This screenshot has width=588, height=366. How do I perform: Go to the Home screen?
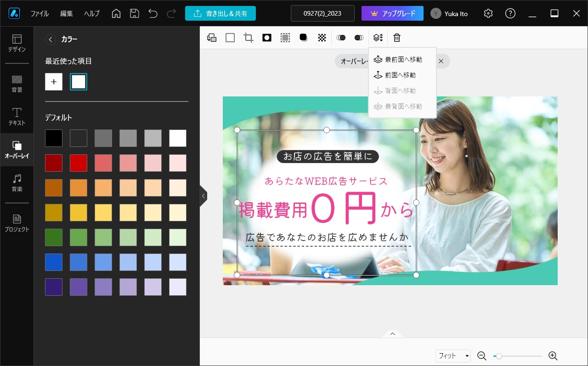[x=116, y=13]
